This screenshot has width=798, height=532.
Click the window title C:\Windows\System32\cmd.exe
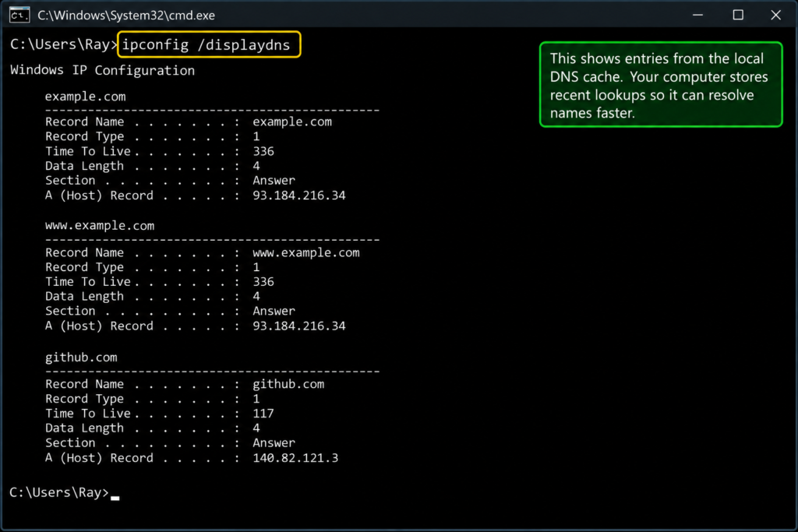[x=126, y=16]
